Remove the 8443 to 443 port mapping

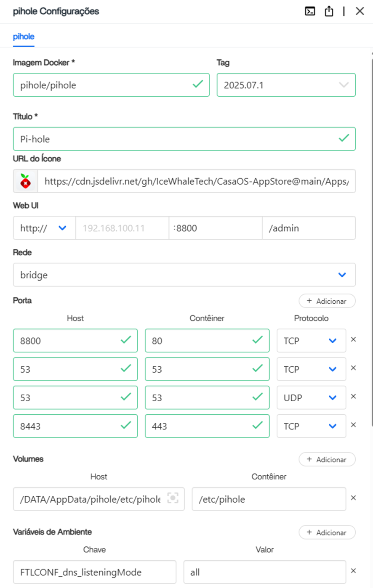353,425
